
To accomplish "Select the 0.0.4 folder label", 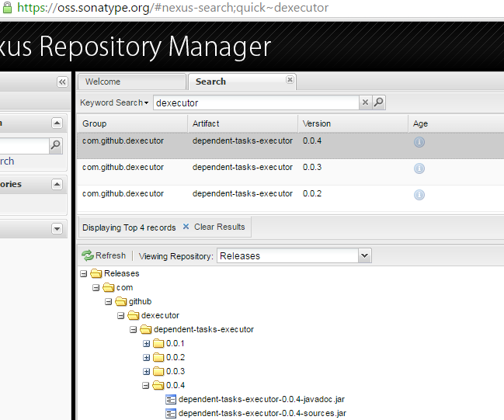I will click(x=176, y=385).
